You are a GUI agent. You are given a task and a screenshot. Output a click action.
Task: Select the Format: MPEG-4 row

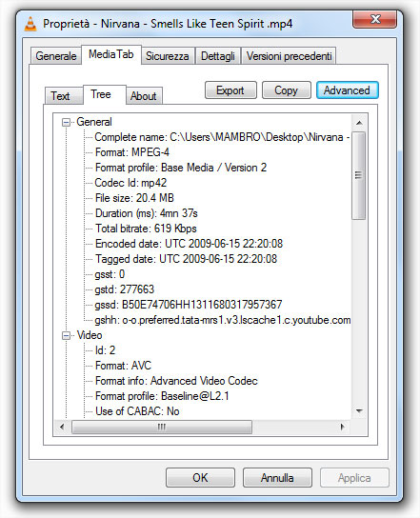[132, 152]
